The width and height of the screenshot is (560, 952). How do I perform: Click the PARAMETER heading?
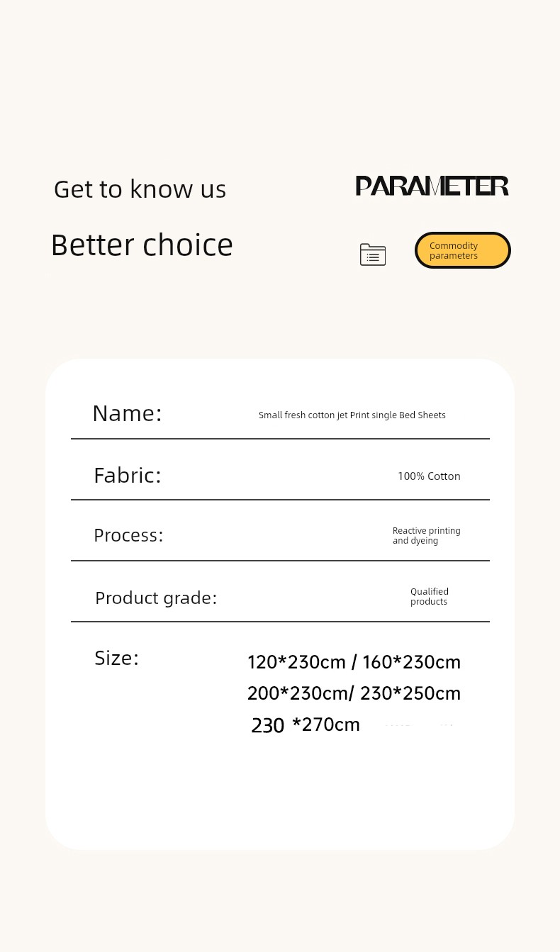coord(432,186)
